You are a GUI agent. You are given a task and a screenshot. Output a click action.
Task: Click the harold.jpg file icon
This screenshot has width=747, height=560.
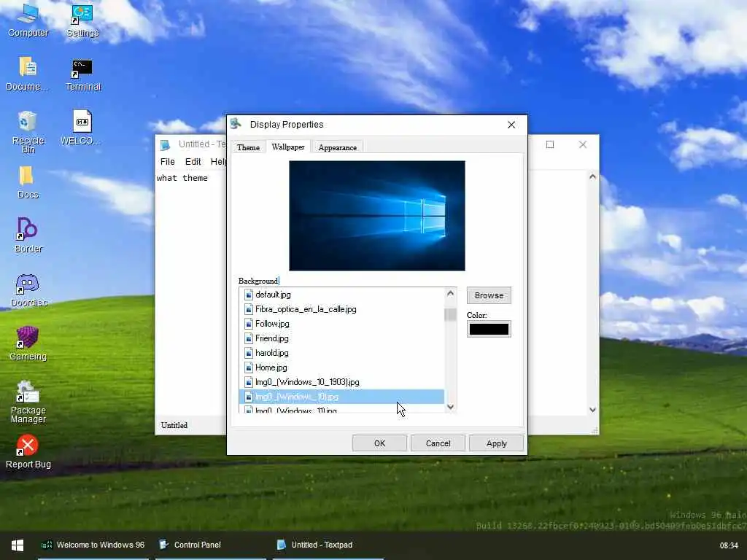click(x=248, y=353)
